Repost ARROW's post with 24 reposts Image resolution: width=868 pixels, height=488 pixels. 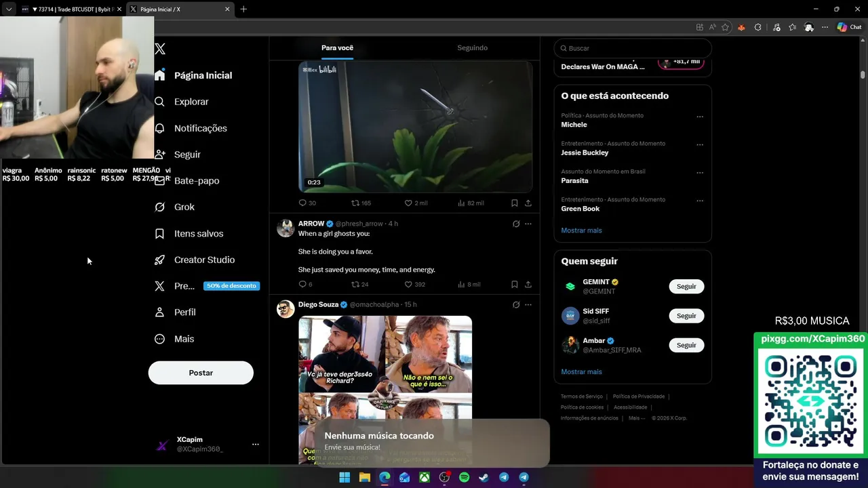359,285
